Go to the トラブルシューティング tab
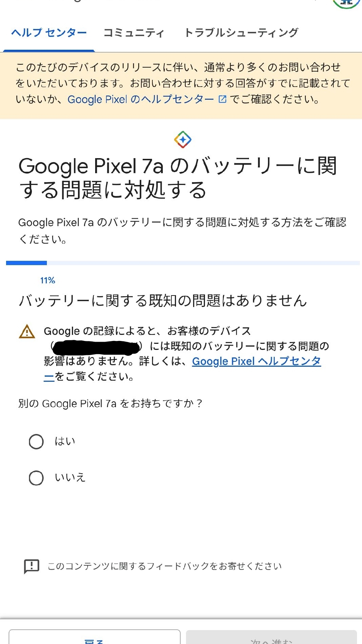362x644 pixels. pos(241,33)
